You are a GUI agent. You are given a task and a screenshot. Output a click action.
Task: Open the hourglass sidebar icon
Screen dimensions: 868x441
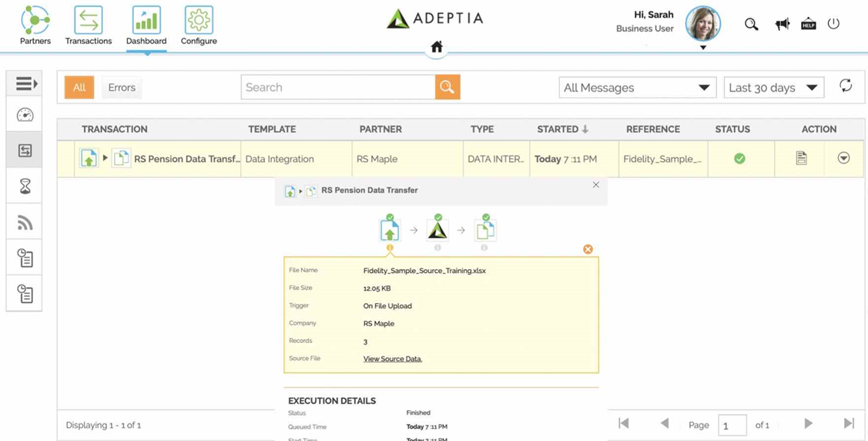[x=25, y=186]
